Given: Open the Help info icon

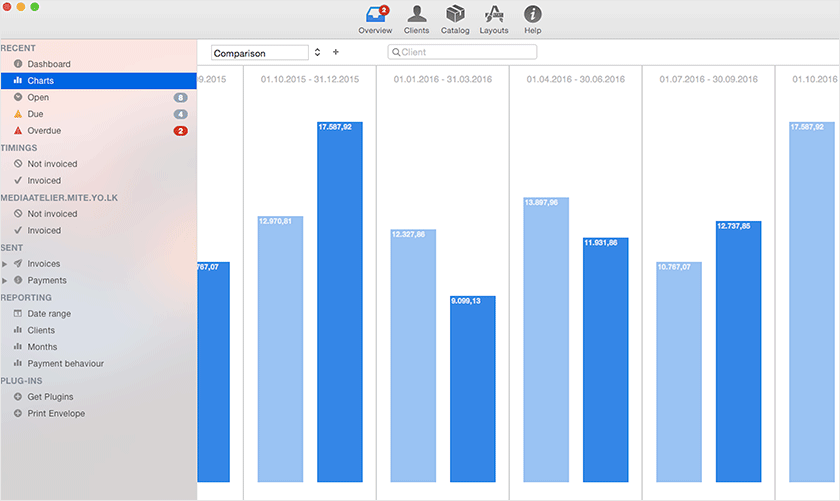Looking at the screenshot, I should [x=532, y=14].
